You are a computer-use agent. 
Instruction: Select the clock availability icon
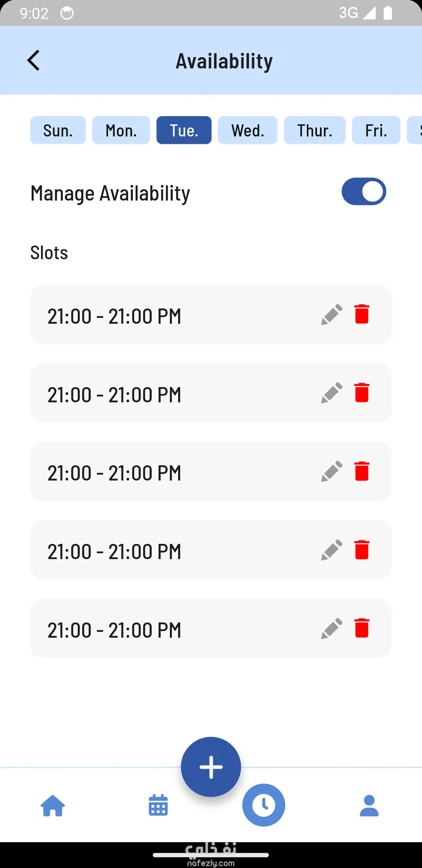[264, 805]
